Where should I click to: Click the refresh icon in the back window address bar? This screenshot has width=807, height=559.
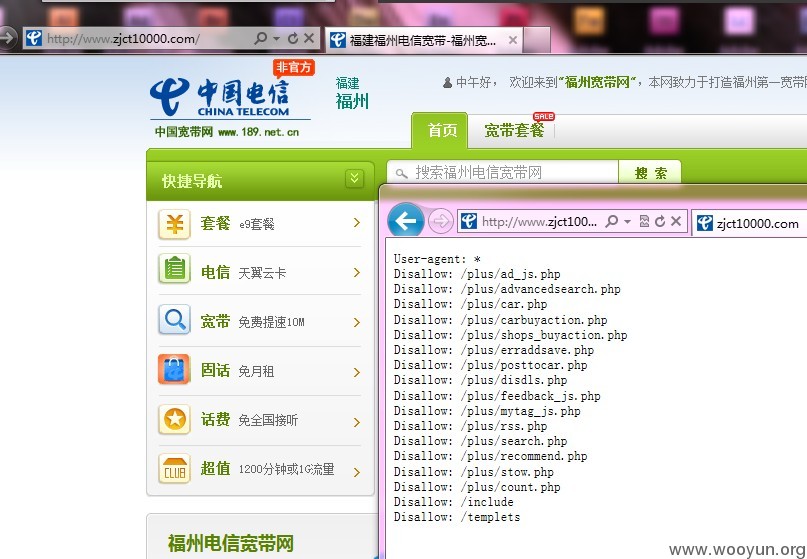(x=293, y=38)
